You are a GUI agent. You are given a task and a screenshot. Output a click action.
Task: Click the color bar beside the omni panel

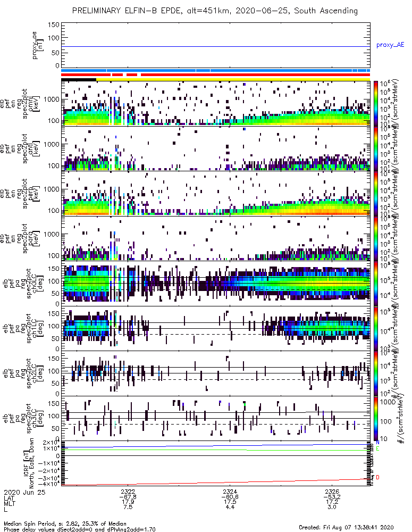click(375, 104)
